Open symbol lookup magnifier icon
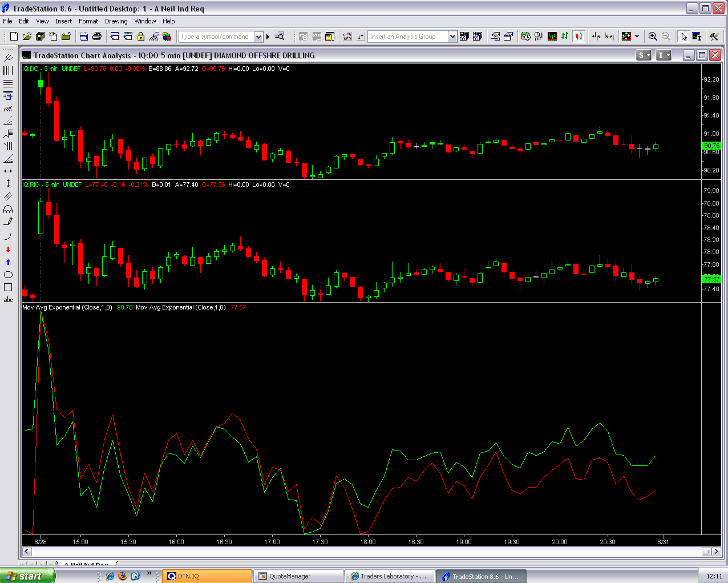The image size is (728, 583). coord(280,37)
